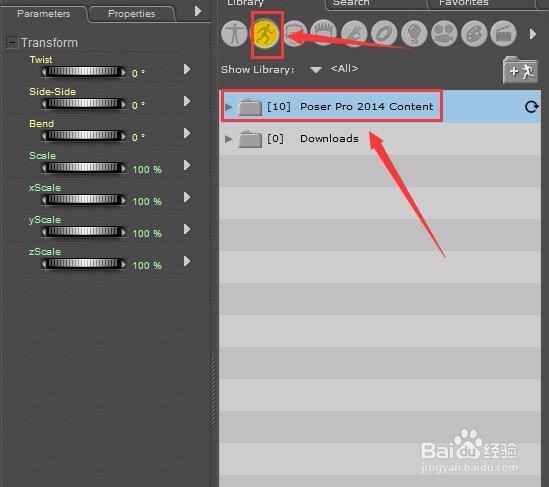Viewport: 549px width, 487px height.
Task: Select the Downloads library row
Action: pyautogui.click(x=380, y=139)
